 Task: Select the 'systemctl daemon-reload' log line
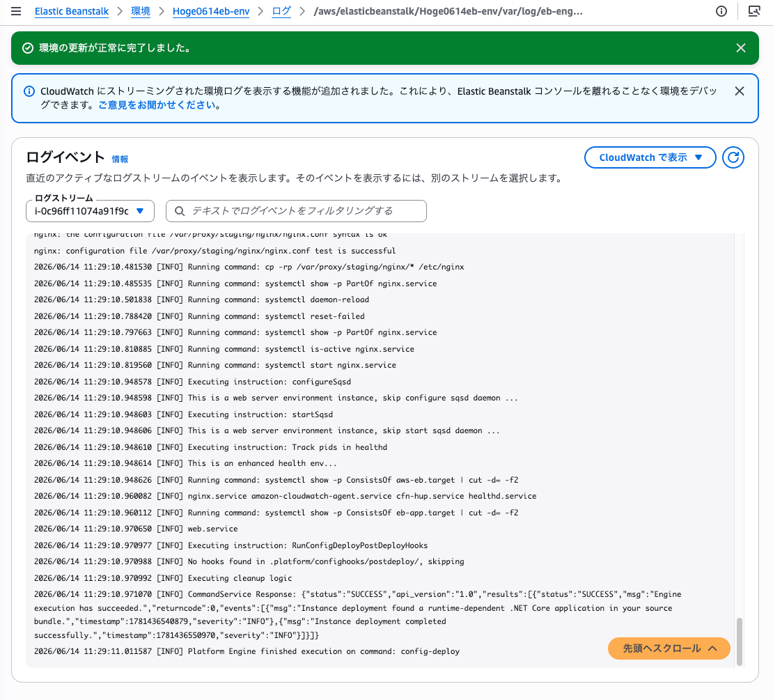(201, 300)
